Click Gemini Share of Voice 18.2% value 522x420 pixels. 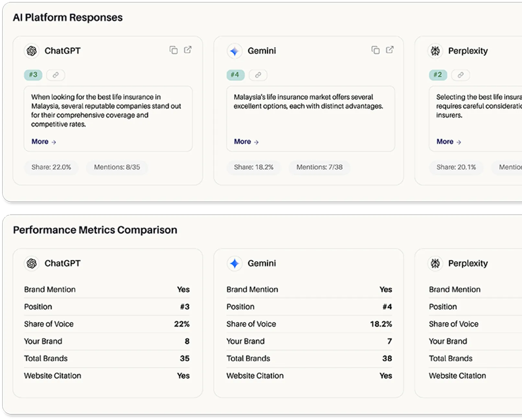(381, 324)
